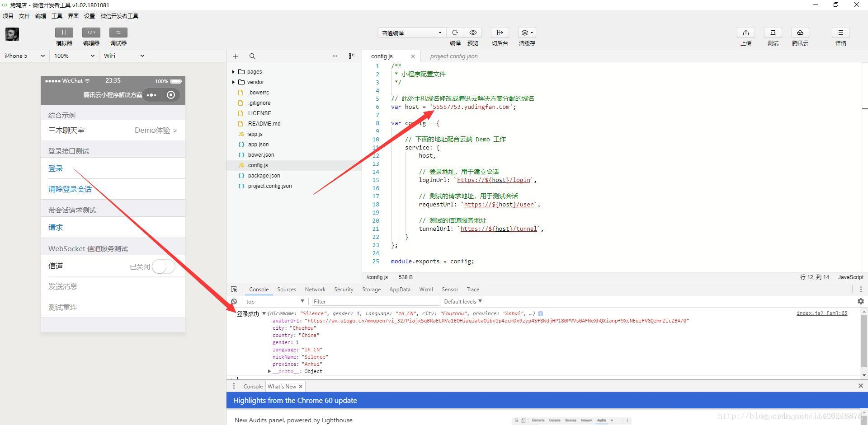Open the WiFi network dropdown
Viewport: 868px width, 425px height.
[124, 56]
